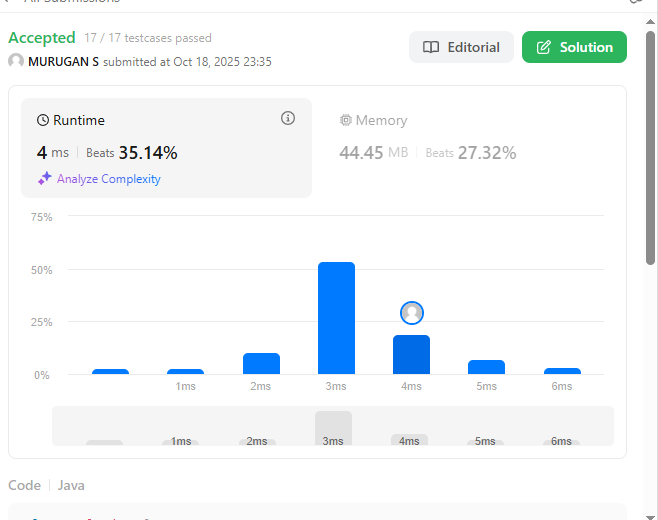Click the 4ms bar in the range minimap
Screen dimensions: 658x520
[409, 439]
